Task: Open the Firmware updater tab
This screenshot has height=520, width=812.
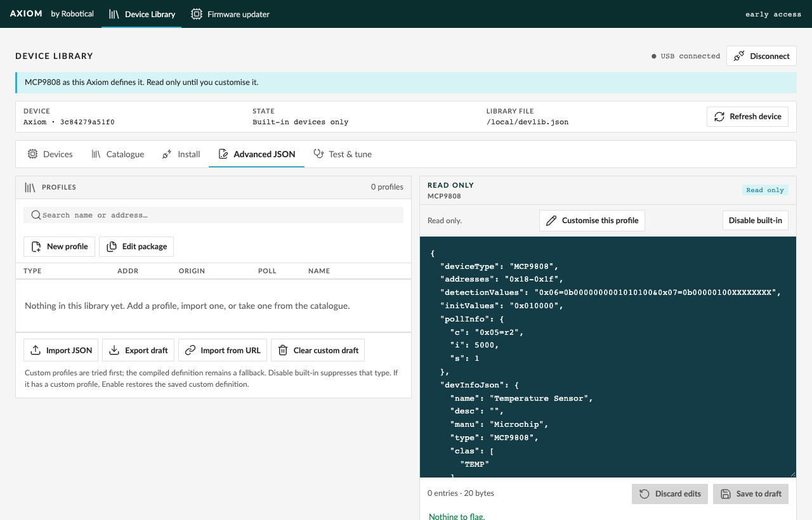Action: coord(230,14)
